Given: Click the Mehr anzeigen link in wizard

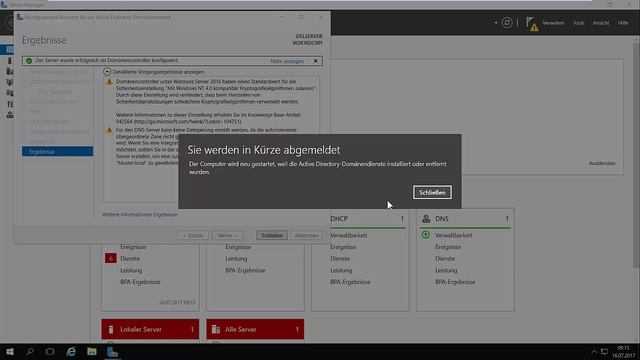Looking at the screenshot, I should (287, 61).
